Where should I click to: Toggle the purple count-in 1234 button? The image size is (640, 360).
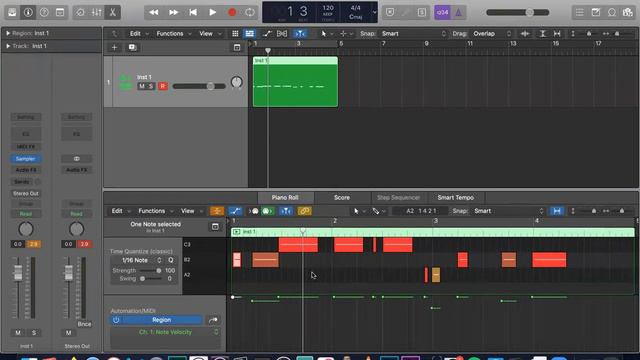coord(442,12)
